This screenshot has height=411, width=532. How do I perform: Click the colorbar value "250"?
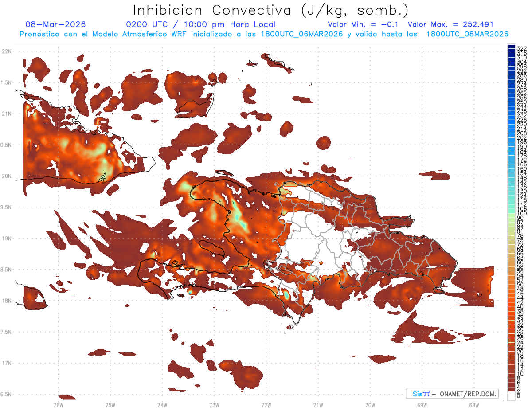click(x=521, y=102)
